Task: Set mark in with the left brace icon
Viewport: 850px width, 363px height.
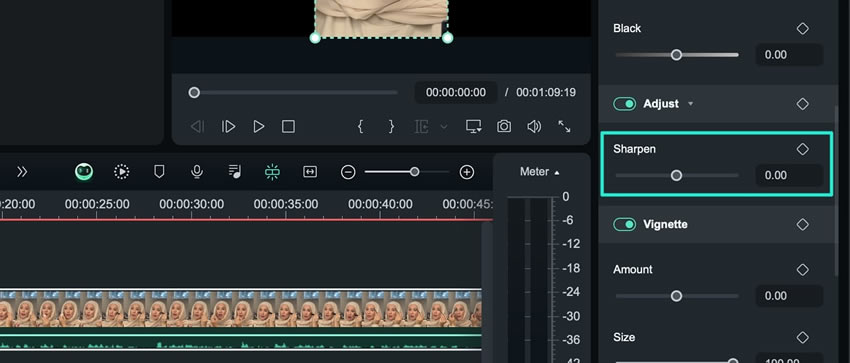Action: [x=360, y=127]
